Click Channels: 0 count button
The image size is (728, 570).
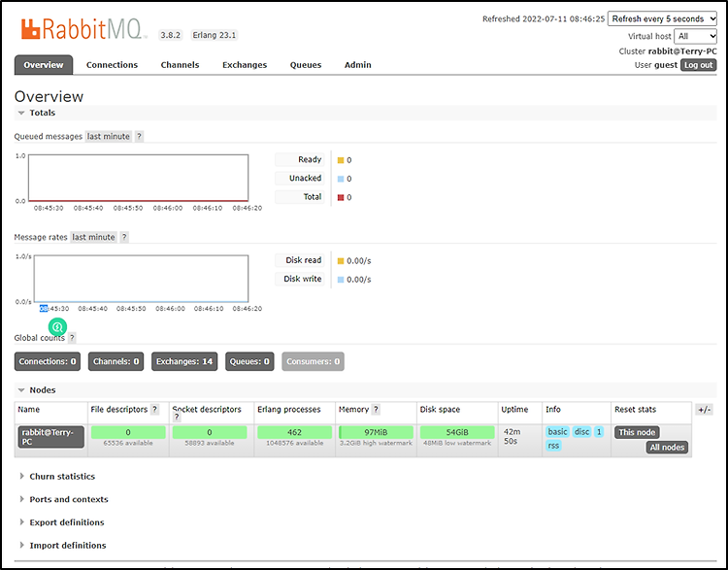[x=116, y=361]
